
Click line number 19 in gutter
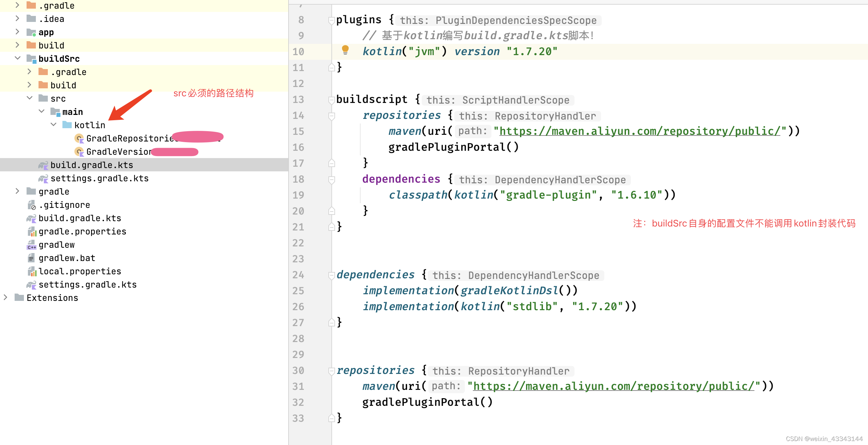pyautogui.click(x=298, y=195)
